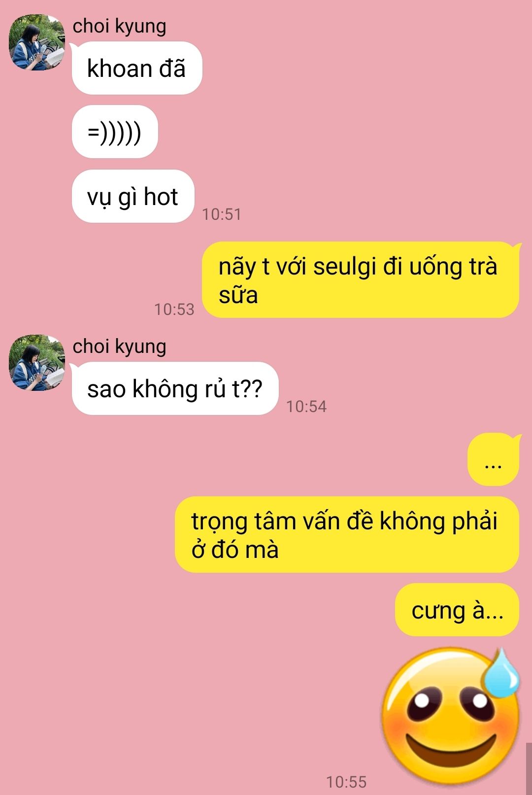
Task: Tap the blue sweat drop on the smiley
Action: (x=501, y=673)
